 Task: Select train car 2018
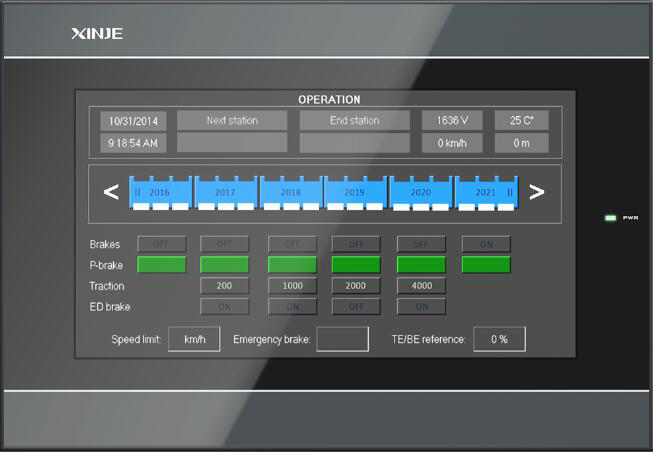(x=291, y=191)
